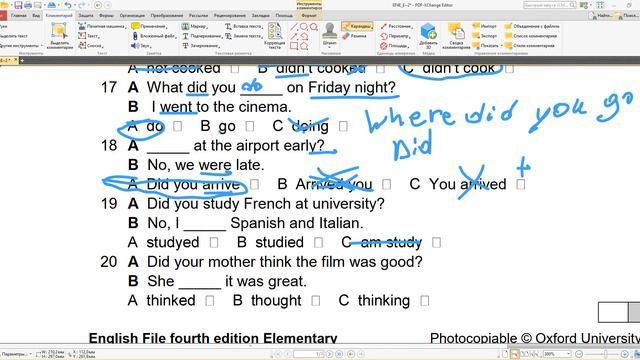
Task: Close the document tab
Action: pos(16,60)
